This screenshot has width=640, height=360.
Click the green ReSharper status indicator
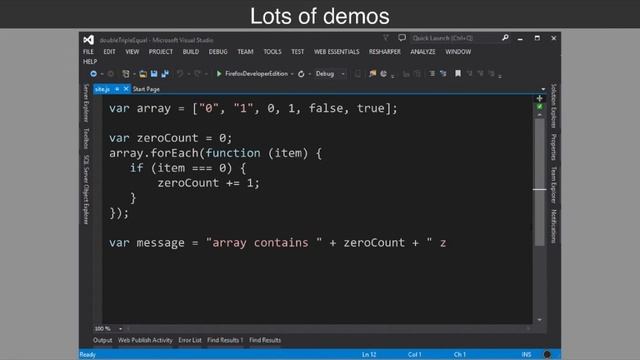click(x=540, y=107)
